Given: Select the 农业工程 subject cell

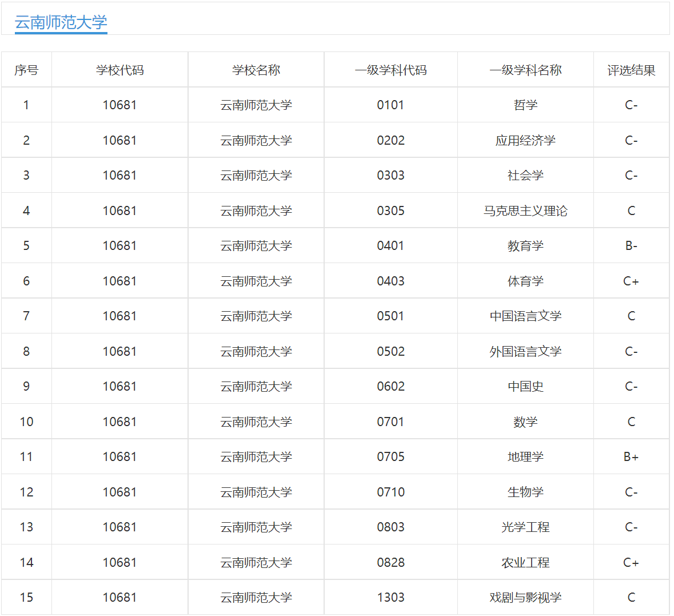Looking at the screenshot, I should (x=525, y=562).
